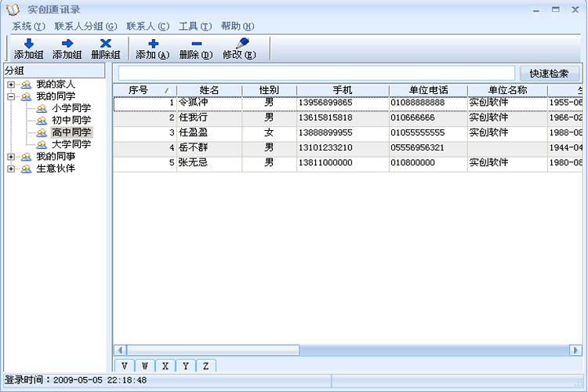Viewport: 588px width, 392px height.
Task: Click the group icon beside 生意伙伴
Action: point(26,169)
